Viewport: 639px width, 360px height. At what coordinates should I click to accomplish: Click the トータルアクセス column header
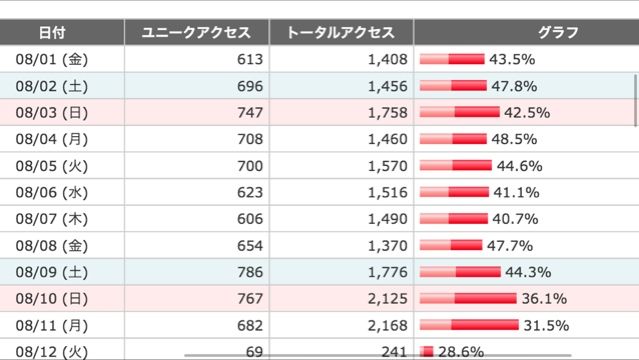point(341,32)
